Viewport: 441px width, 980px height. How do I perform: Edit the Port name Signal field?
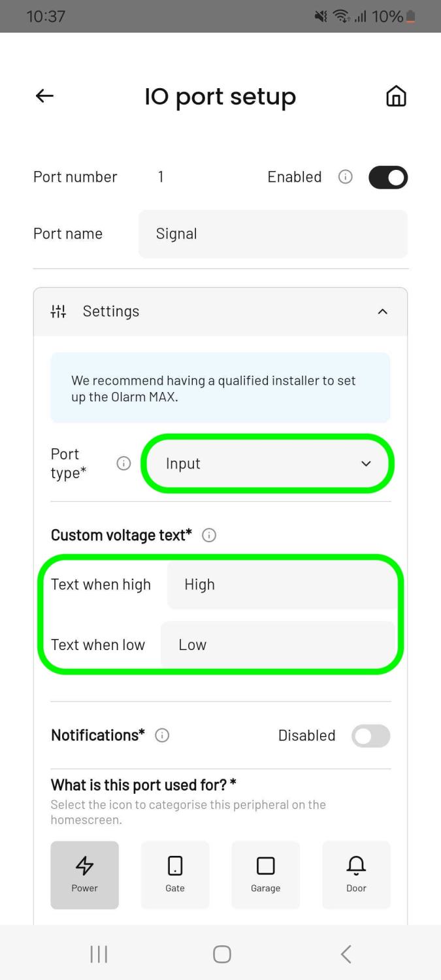click(273, 234)
